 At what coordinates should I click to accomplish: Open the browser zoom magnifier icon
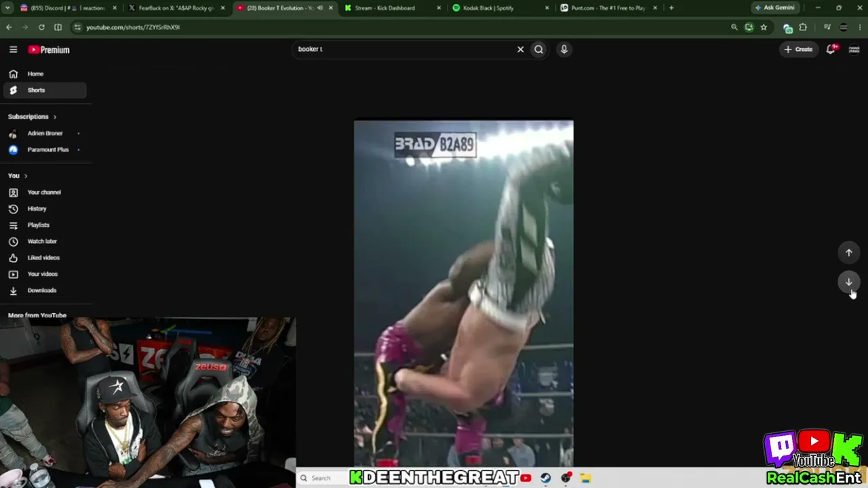click(734, 27)
